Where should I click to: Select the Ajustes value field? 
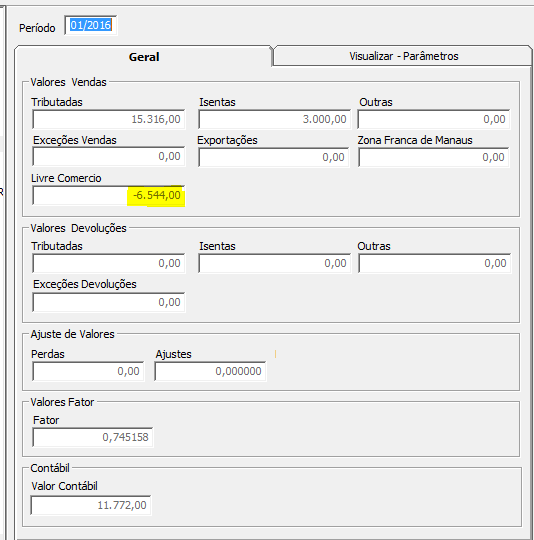[210, 371]
